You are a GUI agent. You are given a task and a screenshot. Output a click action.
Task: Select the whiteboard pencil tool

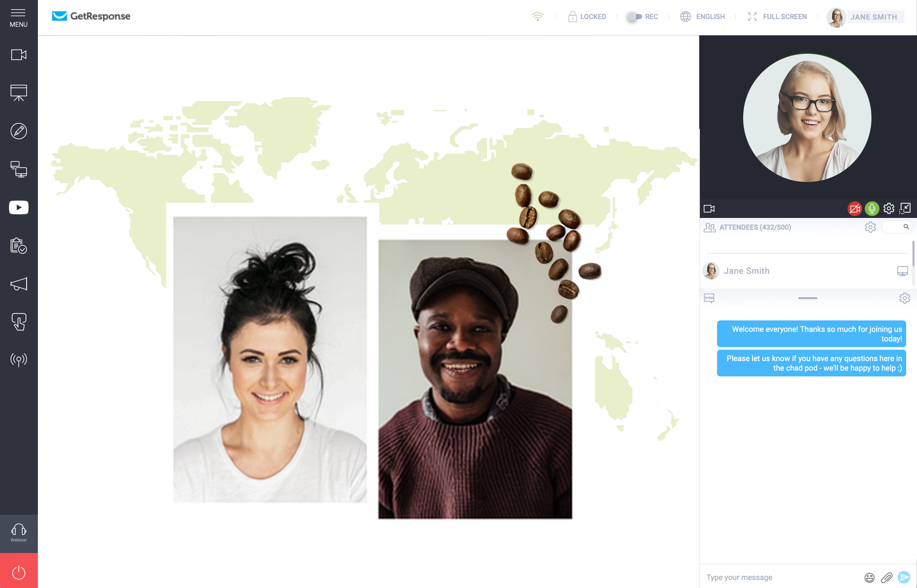(18, 131)
